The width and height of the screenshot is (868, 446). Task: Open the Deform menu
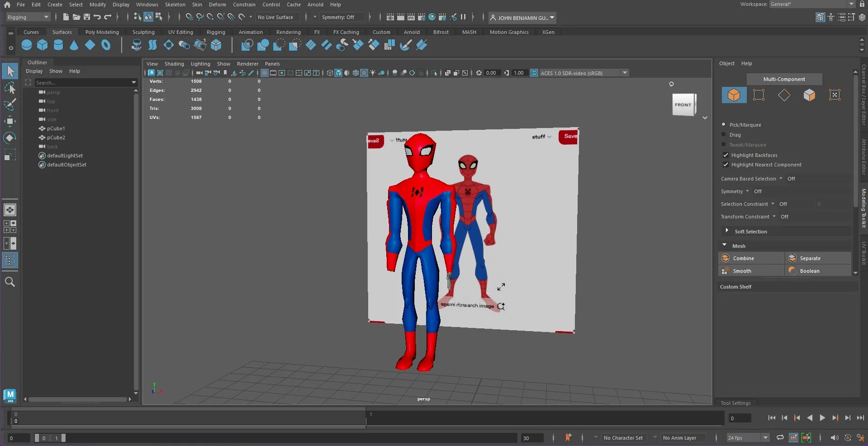pyautogui.click(x=217, y=5)
